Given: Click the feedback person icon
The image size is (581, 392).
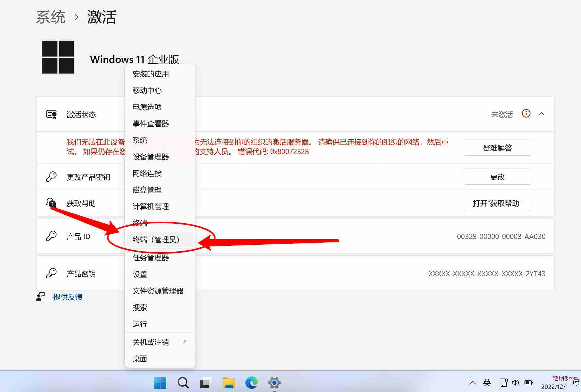Looking at the screenshot, I should tap(40, 297).
